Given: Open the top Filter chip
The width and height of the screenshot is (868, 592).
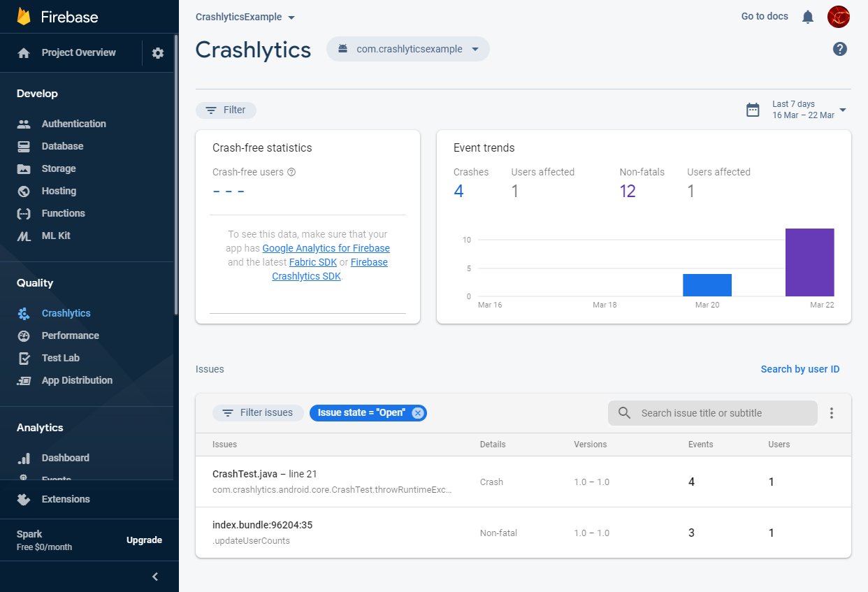Looking at the screenshot, I should click(226, 110).
